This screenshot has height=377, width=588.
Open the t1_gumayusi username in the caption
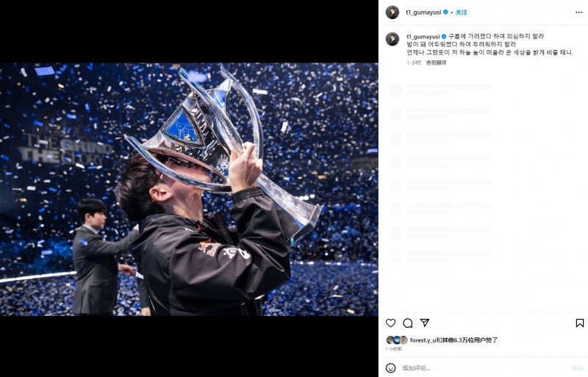tap(423, 36)
